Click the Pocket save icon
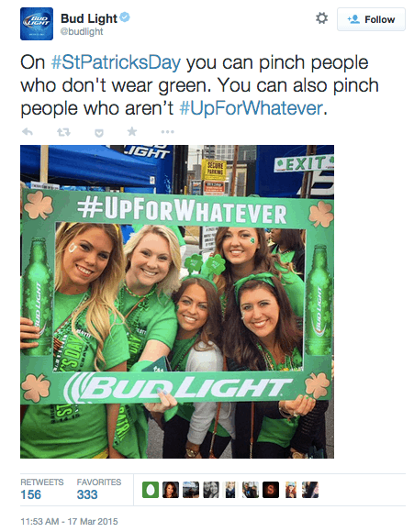The height and width of the screenshot is (532, 414). point(99,133)
